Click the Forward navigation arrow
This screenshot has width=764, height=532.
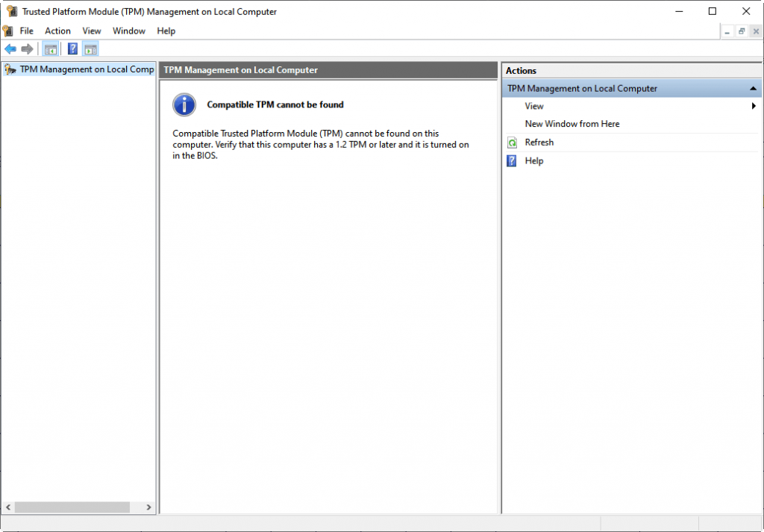(x=27, y=48)
